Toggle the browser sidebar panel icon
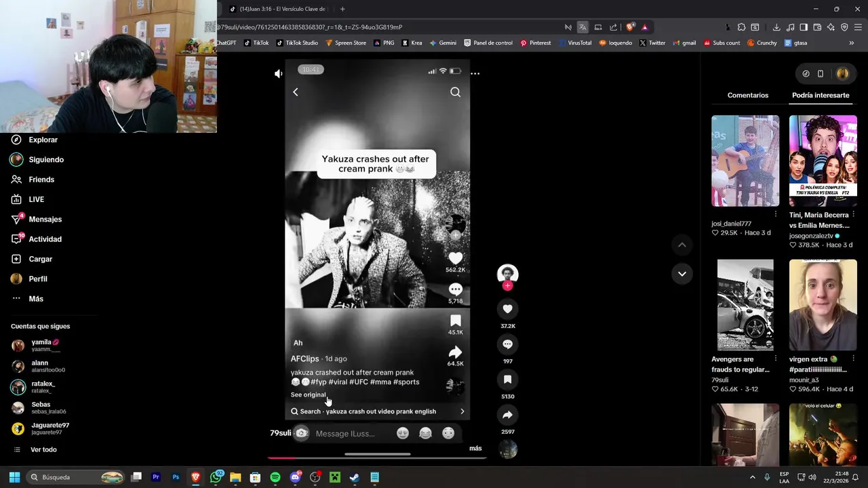Viewport: 868px width, 488px height. pos(804,27)
